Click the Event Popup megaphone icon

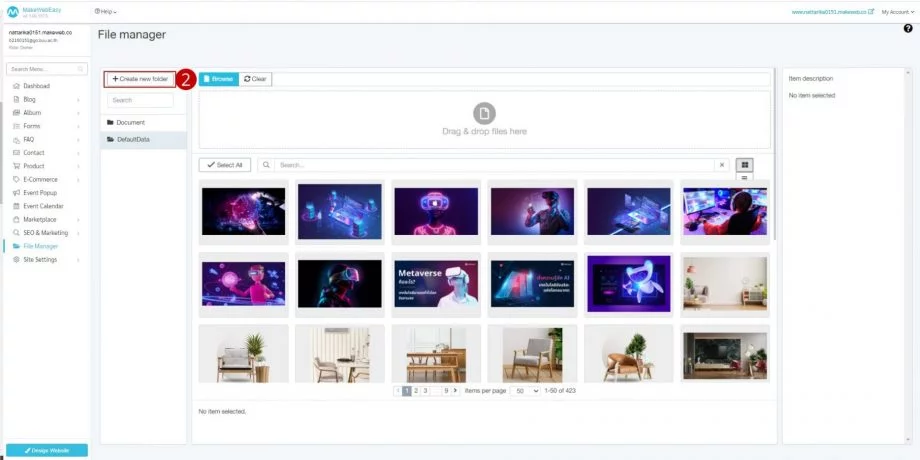click(16, 192)
